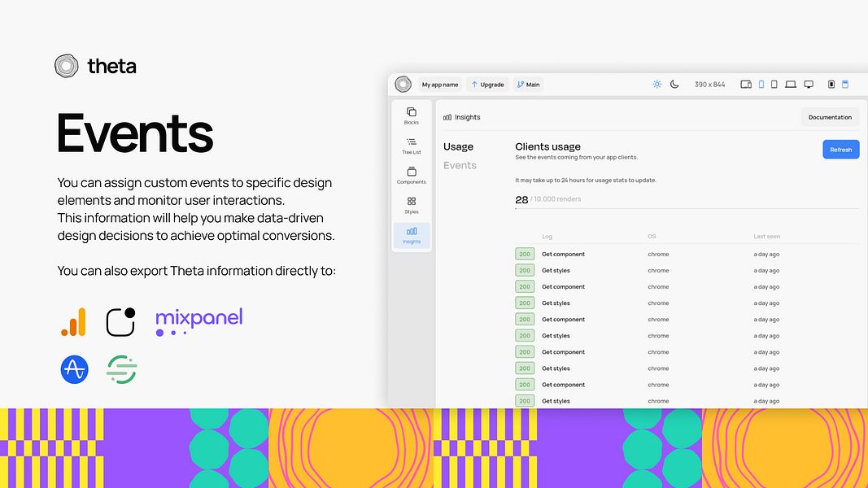Click the OS column header

(652, 236)
